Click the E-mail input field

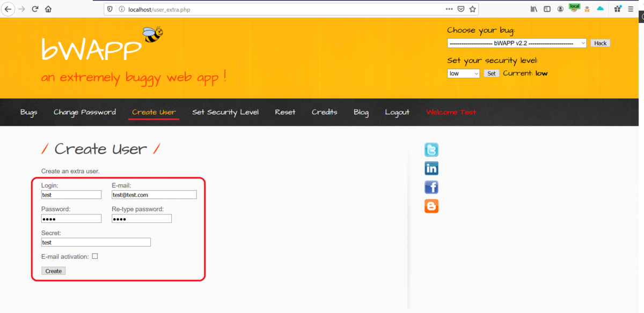(154, 195)
